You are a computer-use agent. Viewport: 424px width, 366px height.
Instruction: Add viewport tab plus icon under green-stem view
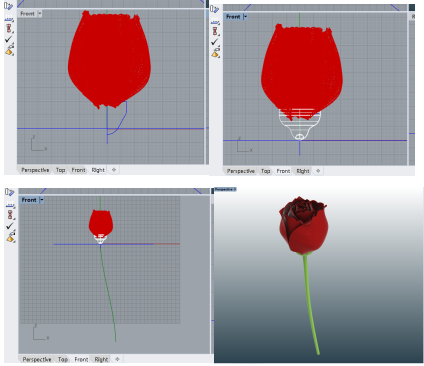[117, 359]
